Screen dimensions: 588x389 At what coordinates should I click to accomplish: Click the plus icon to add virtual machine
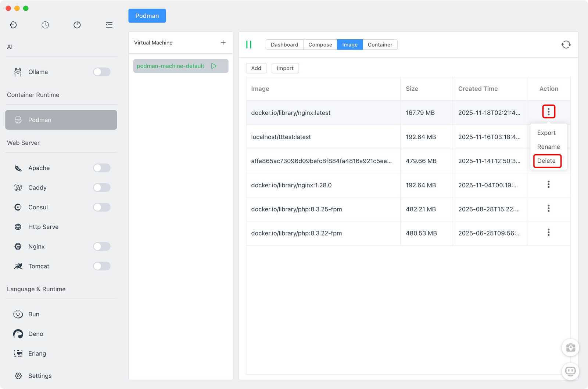click(x=223, y=43)
